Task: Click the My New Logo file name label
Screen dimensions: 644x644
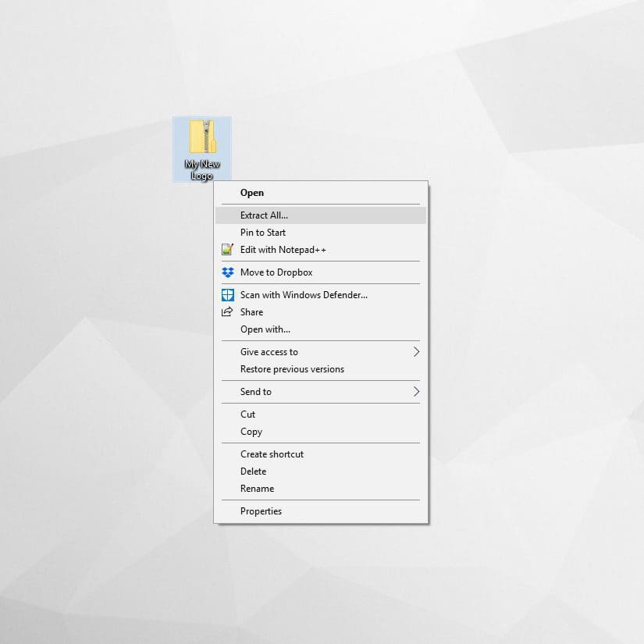Action: [x=201, y=169]
